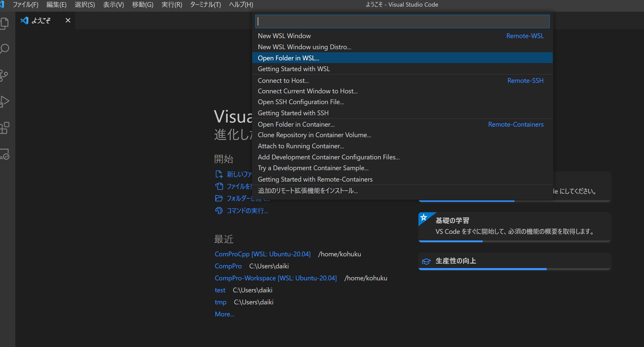Focus the command palette input field
The width and height of the screenshot is (644, 347).
click(402, 21)
